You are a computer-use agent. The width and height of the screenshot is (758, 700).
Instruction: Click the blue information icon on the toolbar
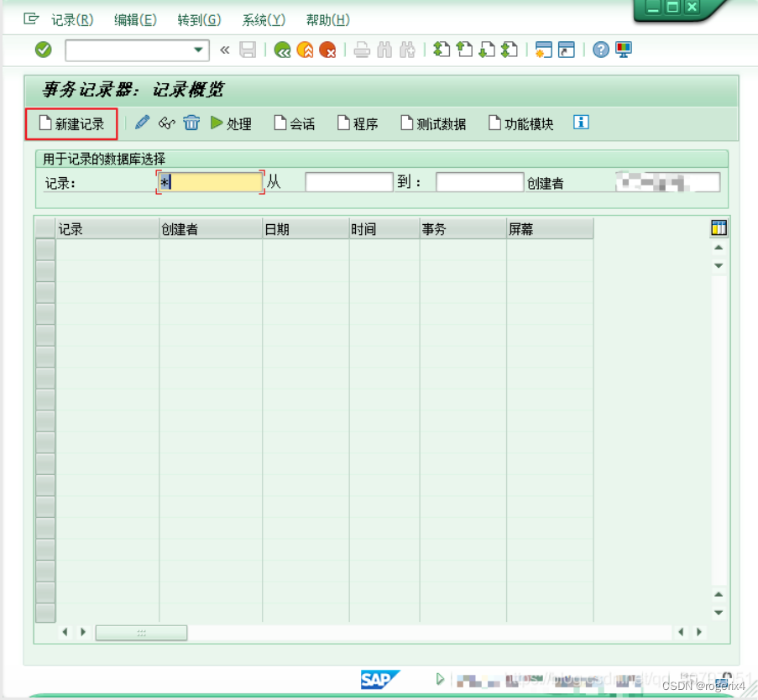pyautogui.click(x=580, y=122)
